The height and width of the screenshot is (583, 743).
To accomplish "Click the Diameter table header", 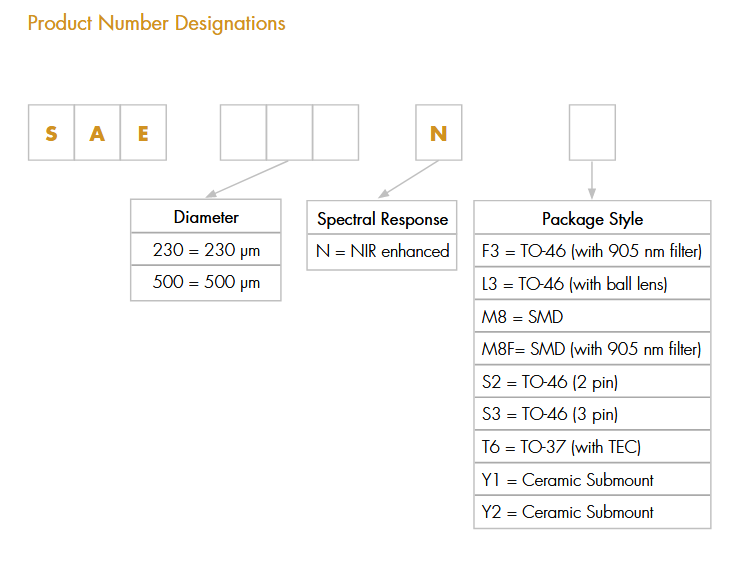I will [x=206, y=217].
